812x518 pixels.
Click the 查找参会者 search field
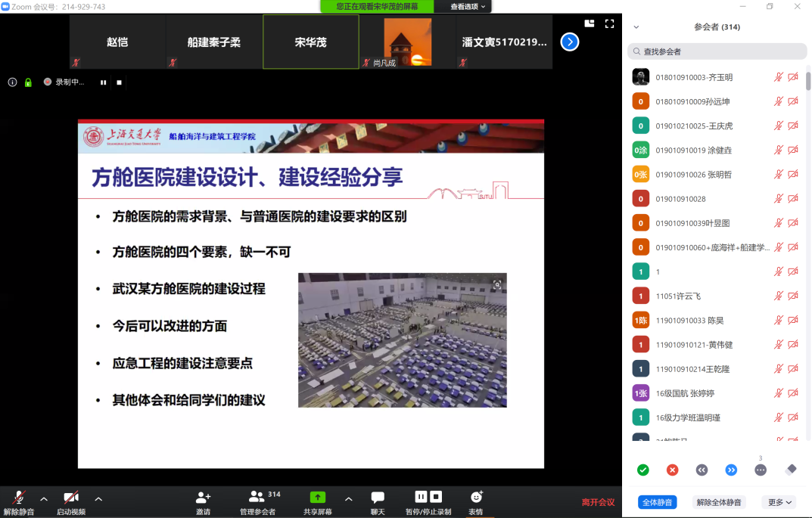point(717,51)
